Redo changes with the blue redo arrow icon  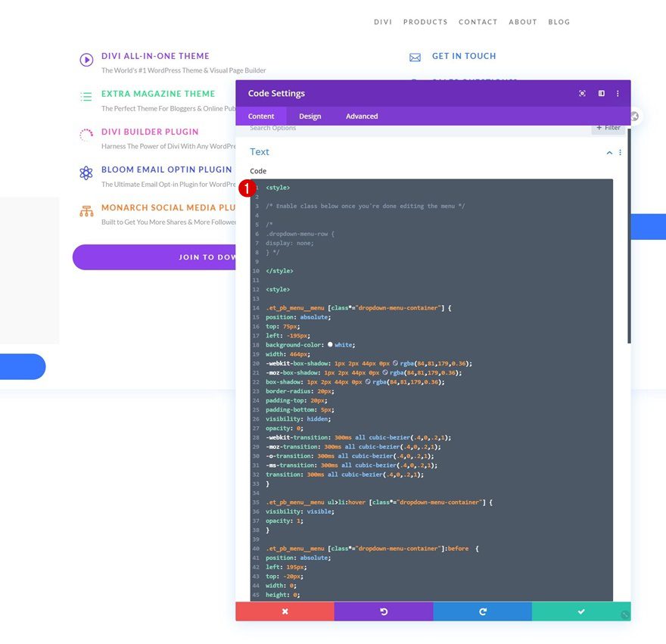pyautogui.click(x=483, y=611)
